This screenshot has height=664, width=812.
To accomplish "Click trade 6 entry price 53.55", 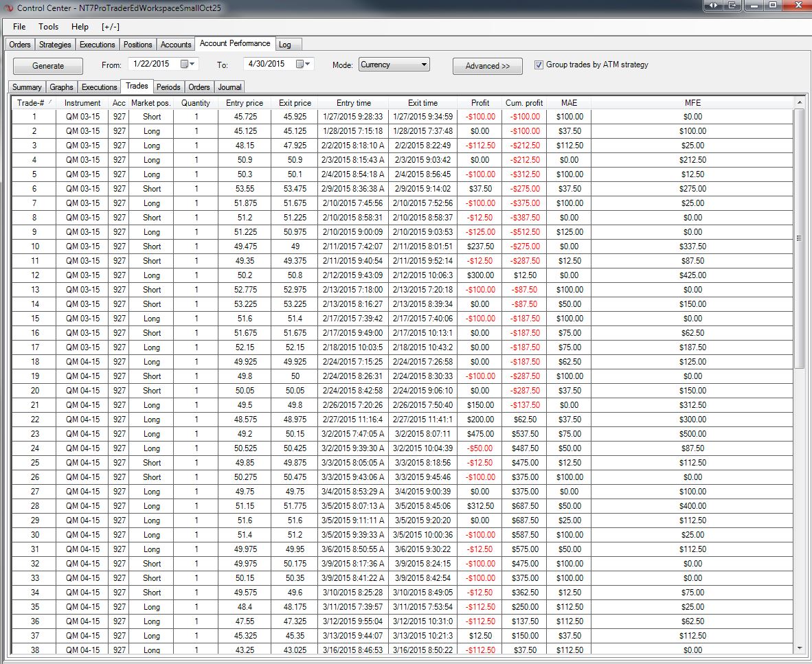I will point(245,189).
